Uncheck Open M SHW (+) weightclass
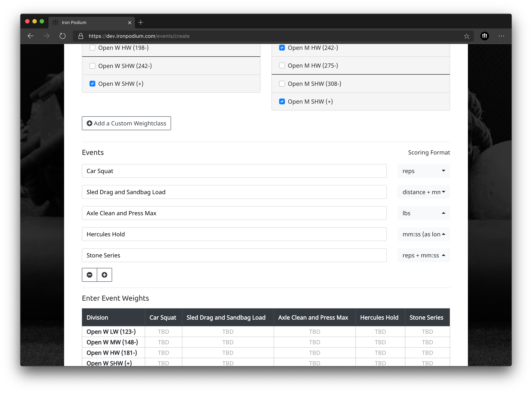532x393 pixels. pos(282,101)
